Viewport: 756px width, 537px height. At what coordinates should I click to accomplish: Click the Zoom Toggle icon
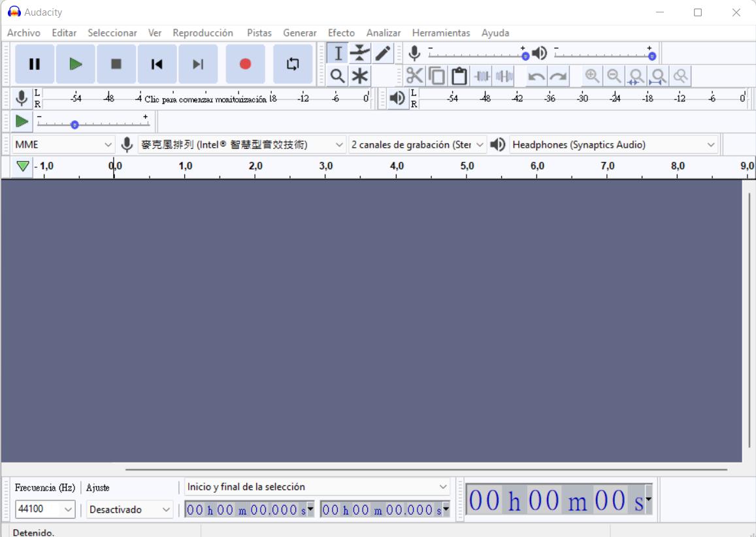coord(681,76)
